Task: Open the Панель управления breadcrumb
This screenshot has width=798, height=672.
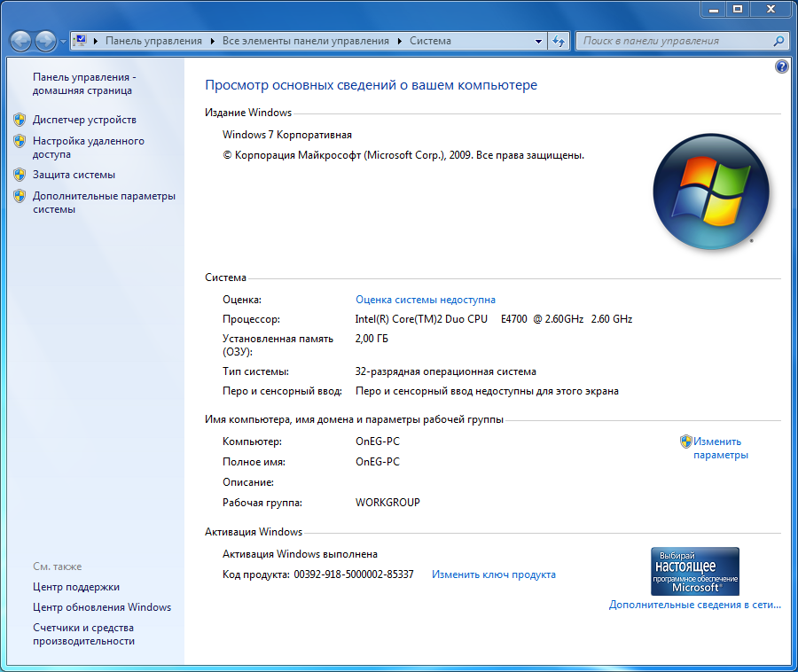Action: click(x=153, y=41)
